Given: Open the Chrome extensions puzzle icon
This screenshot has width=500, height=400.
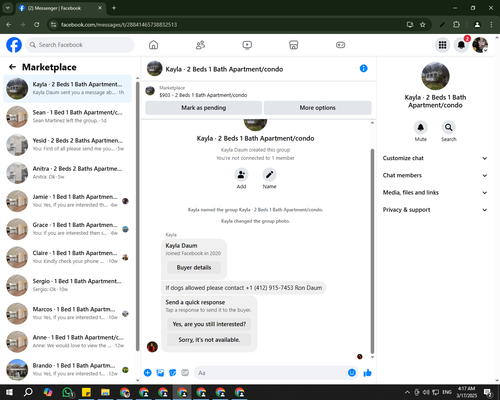Looking at the screenshot, I should (456, 24).
